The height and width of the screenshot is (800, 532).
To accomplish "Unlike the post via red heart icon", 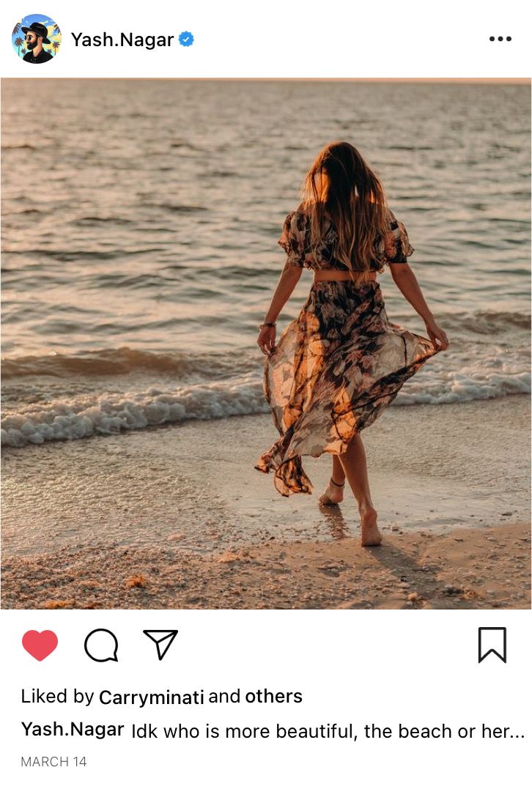I will click(40, 645).
